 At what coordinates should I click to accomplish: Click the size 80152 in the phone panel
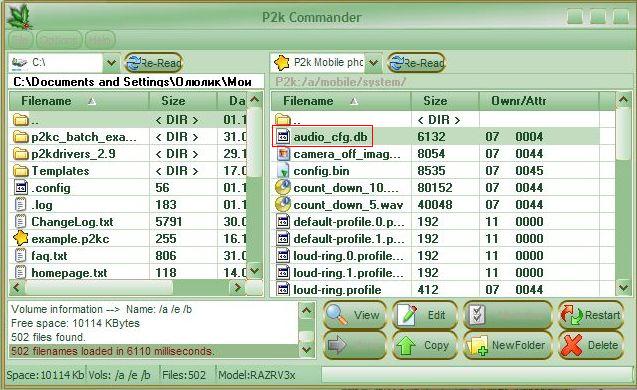point(435,188)
